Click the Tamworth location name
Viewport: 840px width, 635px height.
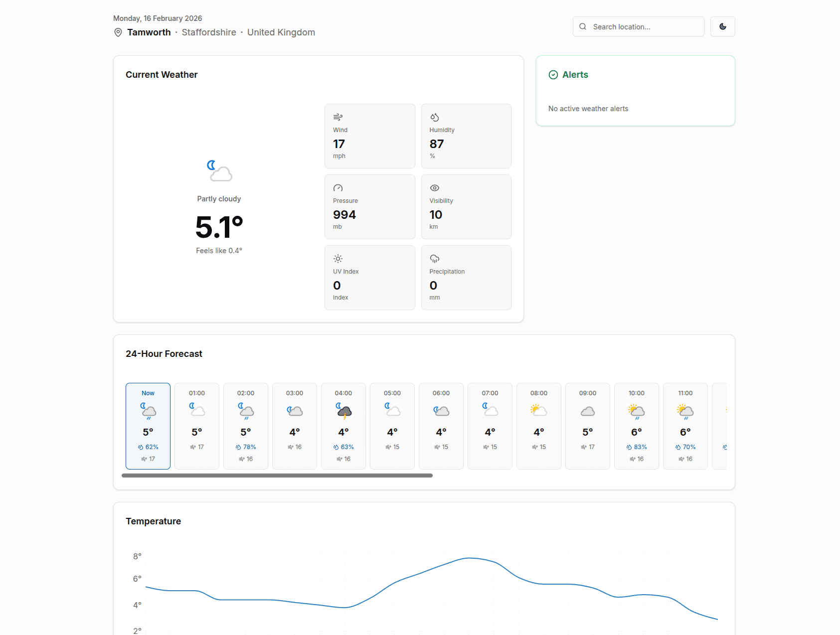[149, 32]
